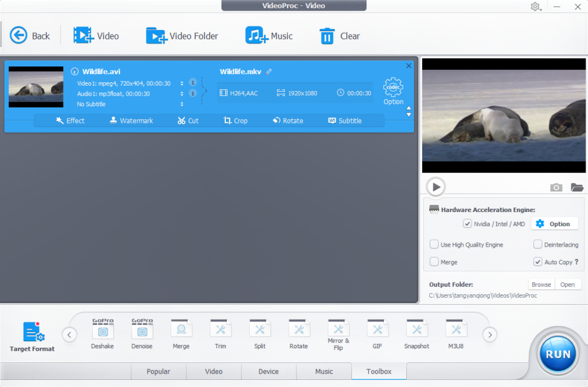
Task: Select the Wildlife.avi thumbnail
Action: click(x=36, y=87)
